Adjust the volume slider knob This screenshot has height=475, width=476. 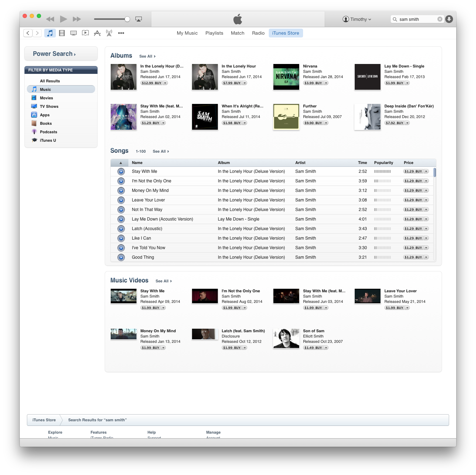(127, 19)
